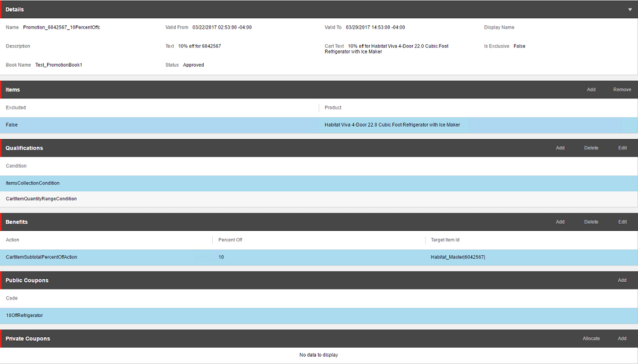The width and height of the screenshot is (638, 364).
Task: Select the CartItemQuantityRangeCondition row
Action: [41, 199]
